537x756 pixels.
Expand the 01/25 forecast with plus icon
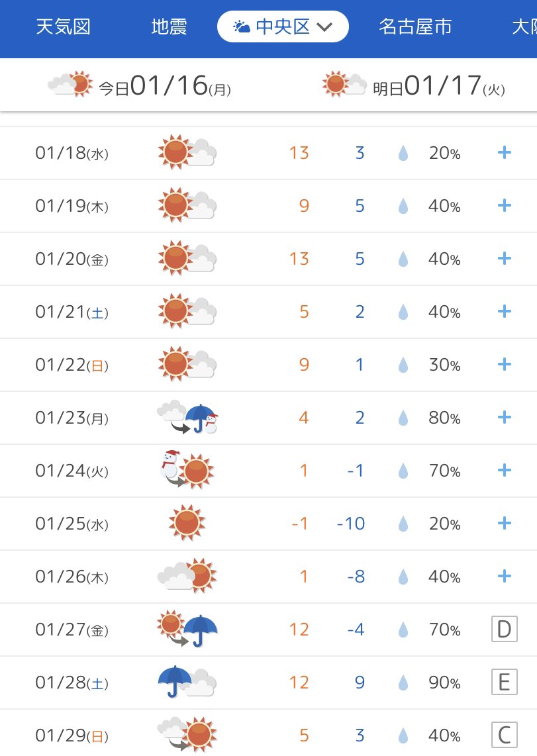[504, 523]
